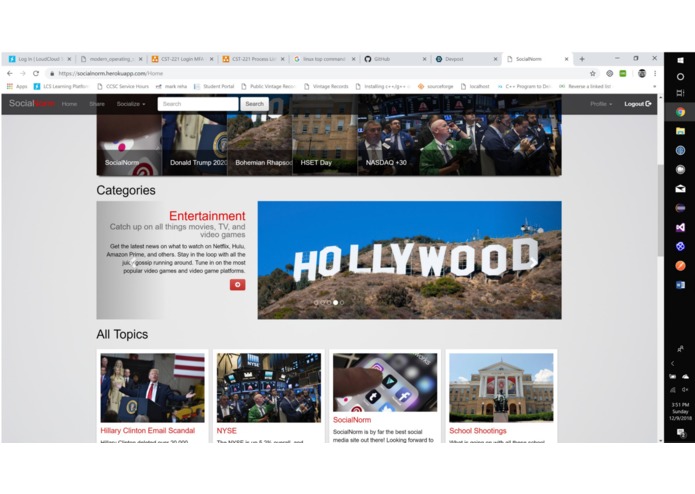Expand the Socialize dropdown menu
The image size is (695, 494).
131,104
